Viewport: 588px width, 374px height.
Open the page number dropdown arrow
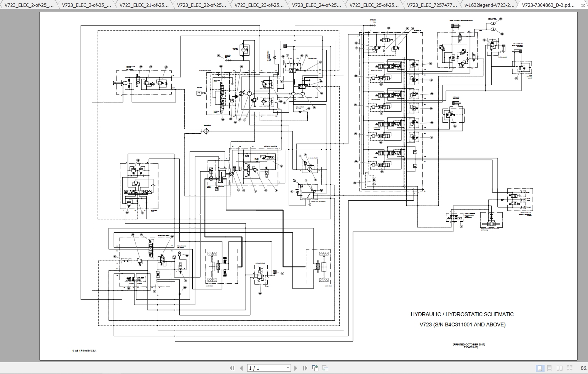pos(288,368)
